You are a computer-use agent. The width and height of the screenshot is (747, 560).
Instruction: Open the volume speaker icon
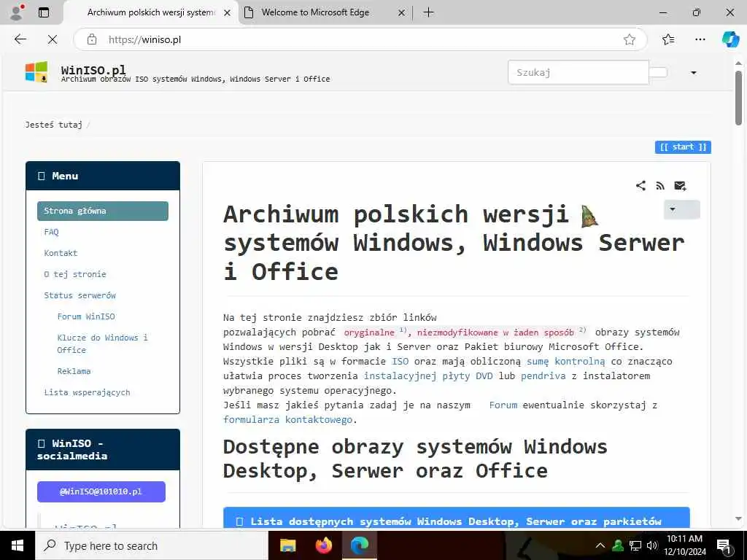651,545
